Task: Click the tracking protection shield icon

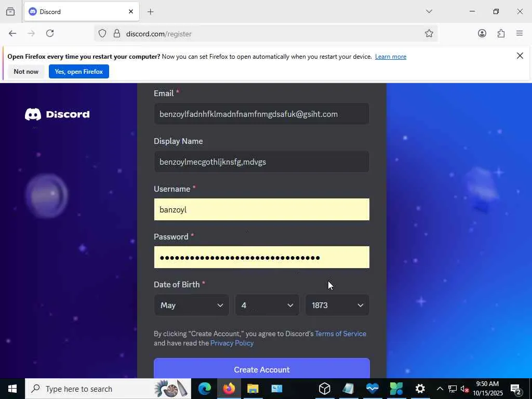Action: (102, 34)
